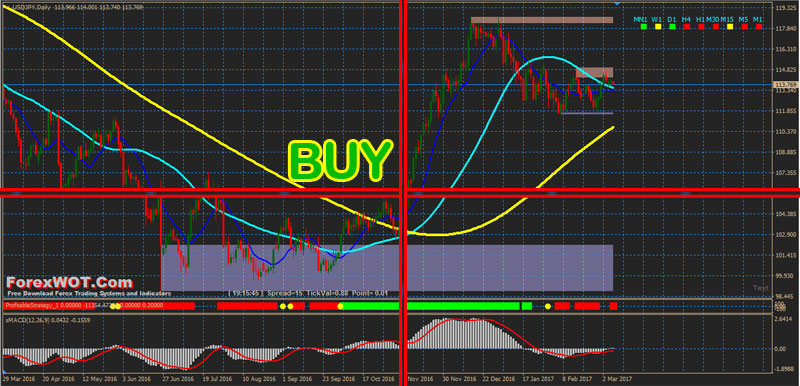800x386 pixels.
Task: Select the M1 timeframe label
Action: coord(759,19)
